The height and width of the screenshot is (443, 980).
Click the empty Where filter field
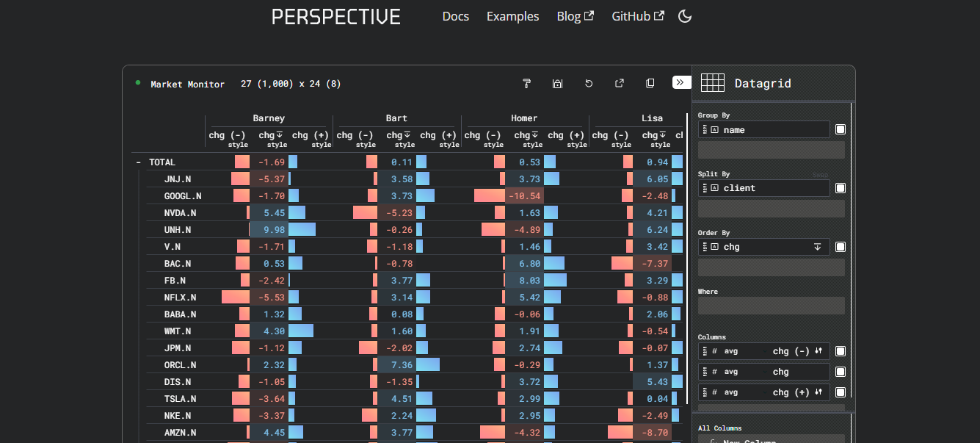coord(771,306)
